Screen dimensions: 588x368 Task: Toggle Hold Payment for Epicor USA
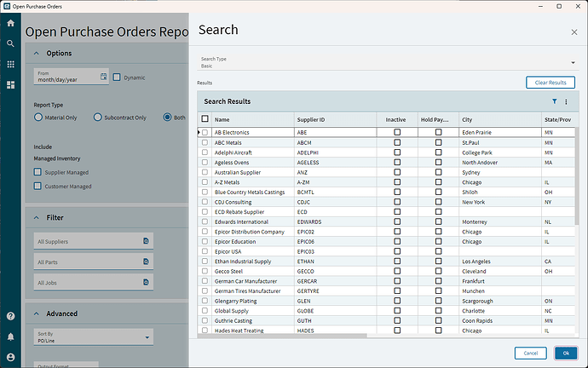pyautogui.click(x=438, y=251)
